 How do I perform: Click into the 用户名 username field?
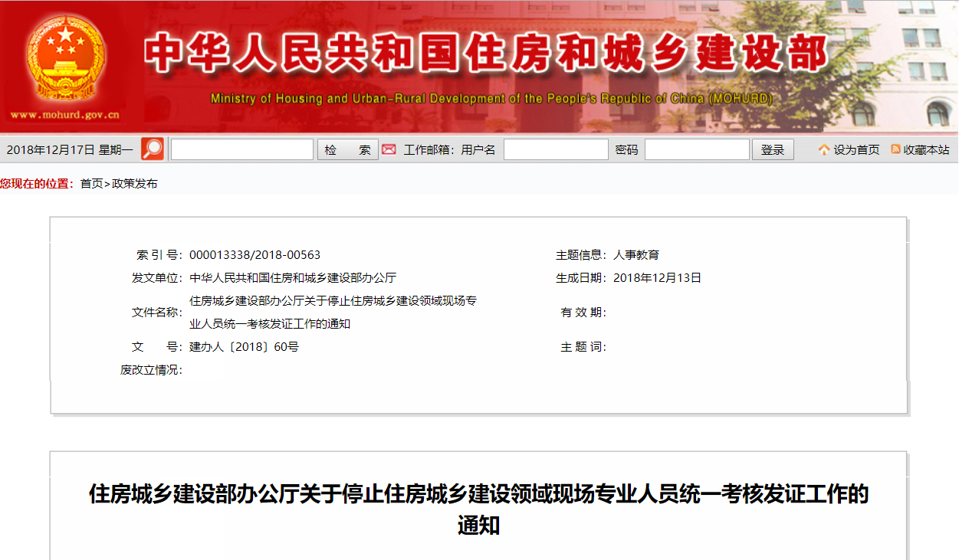555,149
